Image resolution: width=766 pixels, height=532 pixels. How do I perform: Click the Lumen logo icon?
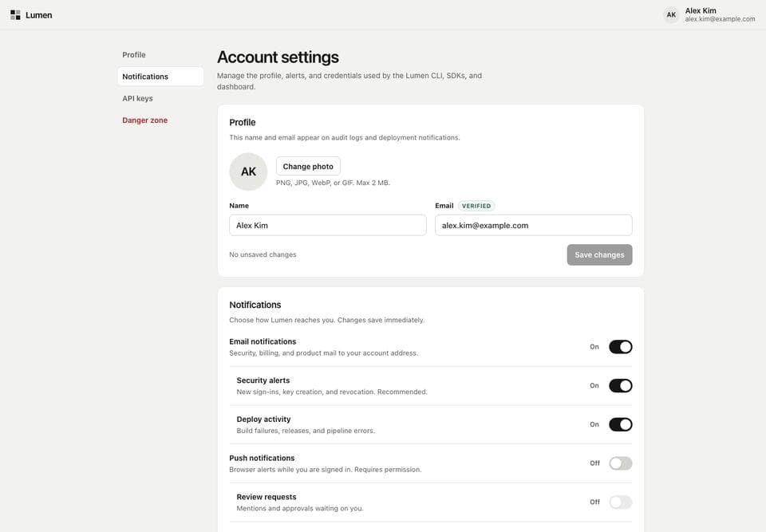point(15,15)
